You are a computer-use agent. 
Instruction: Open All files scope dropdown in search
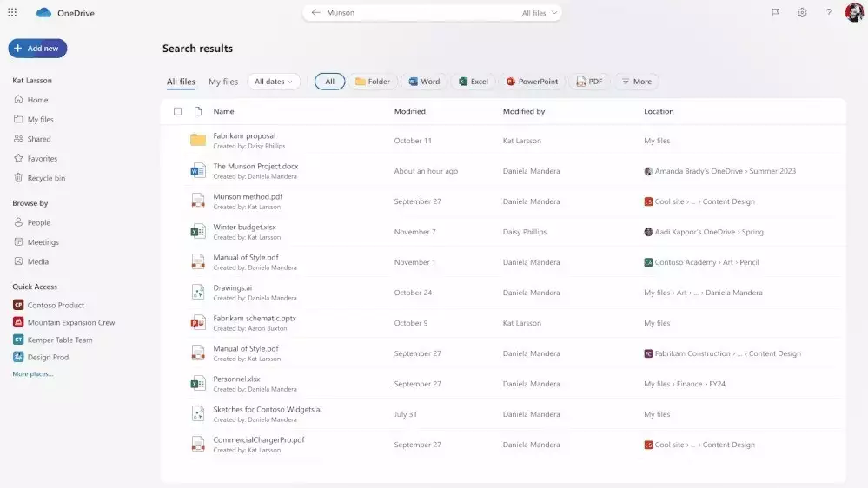click(x=540, y=13)
